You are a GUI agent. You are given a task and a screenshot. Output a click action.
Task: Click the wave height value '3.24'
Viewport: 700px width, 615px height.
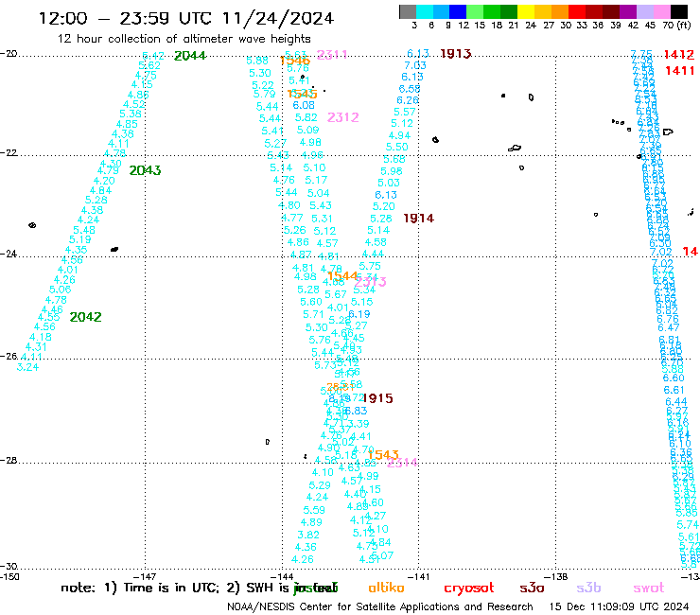click(27, 367)
